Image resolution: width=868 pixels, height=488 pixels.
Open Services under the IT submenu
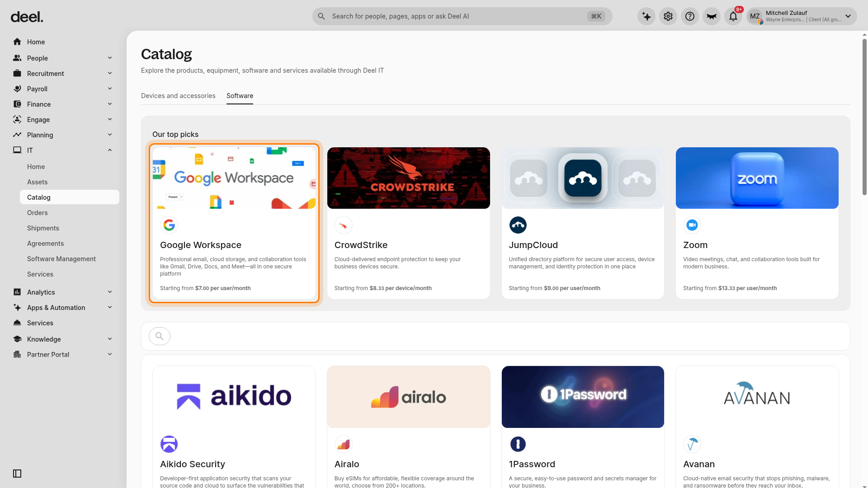[x=70, y=274]
